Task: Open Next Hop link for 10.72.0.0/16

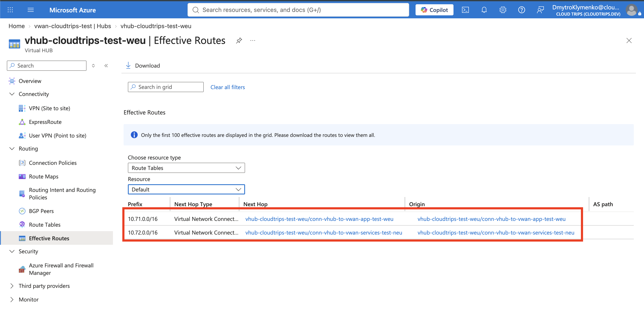Action: (x=324, y=232)
